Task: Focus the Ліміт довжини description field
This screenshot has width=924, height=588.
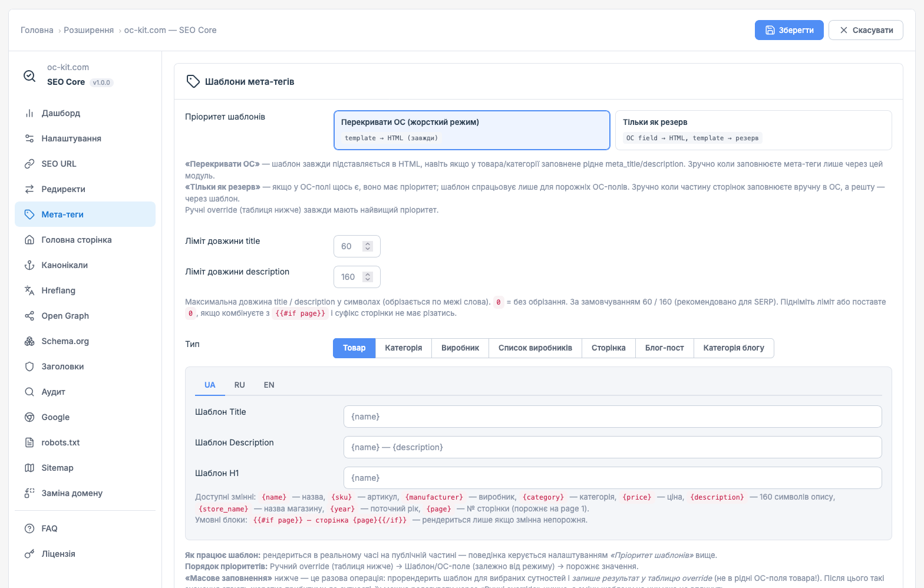Action: tap(357, 277)
